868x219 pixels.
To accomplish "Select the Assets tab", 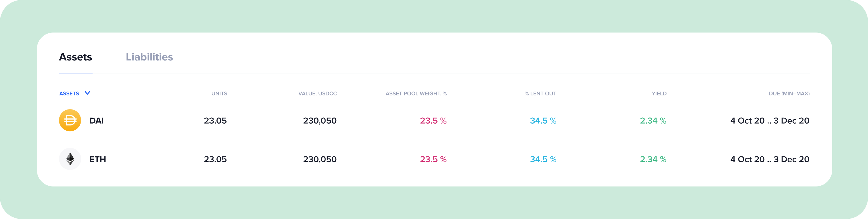I will coord(75,57).
